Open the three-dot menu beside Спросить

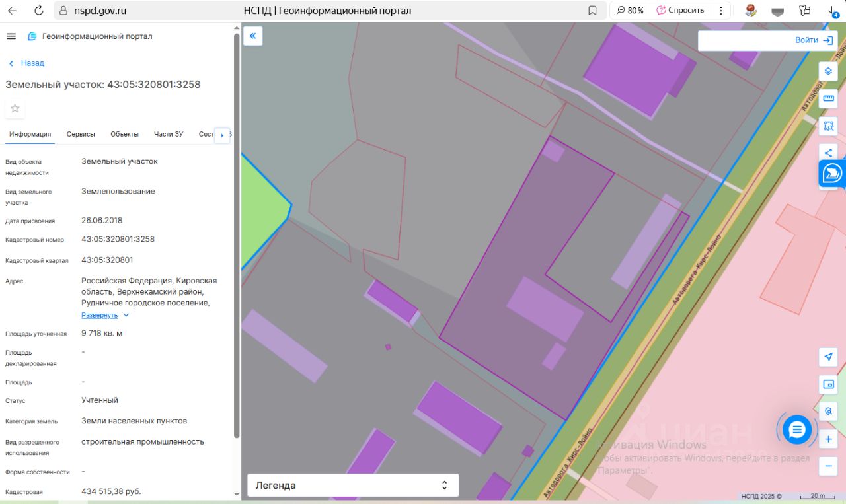720,11
